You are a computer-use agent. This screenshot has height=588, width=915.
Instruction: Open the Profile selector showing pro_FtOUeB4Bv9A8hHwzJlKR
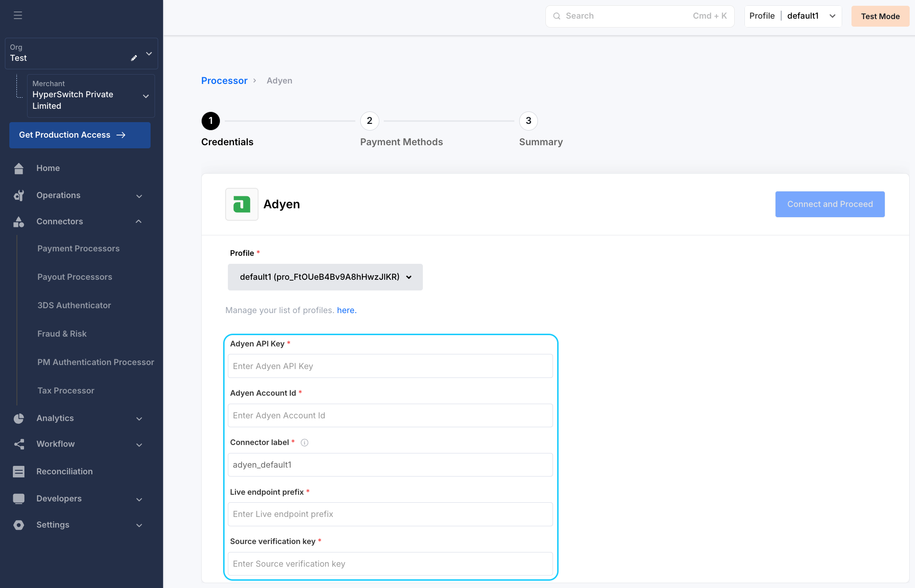tap(325, 277)
